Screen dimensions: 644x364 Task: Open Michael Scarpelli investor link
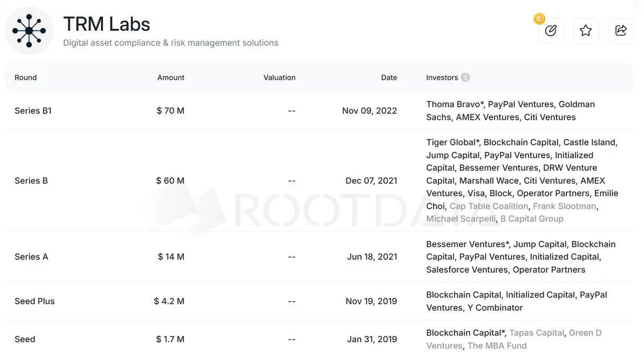(460, 219)
